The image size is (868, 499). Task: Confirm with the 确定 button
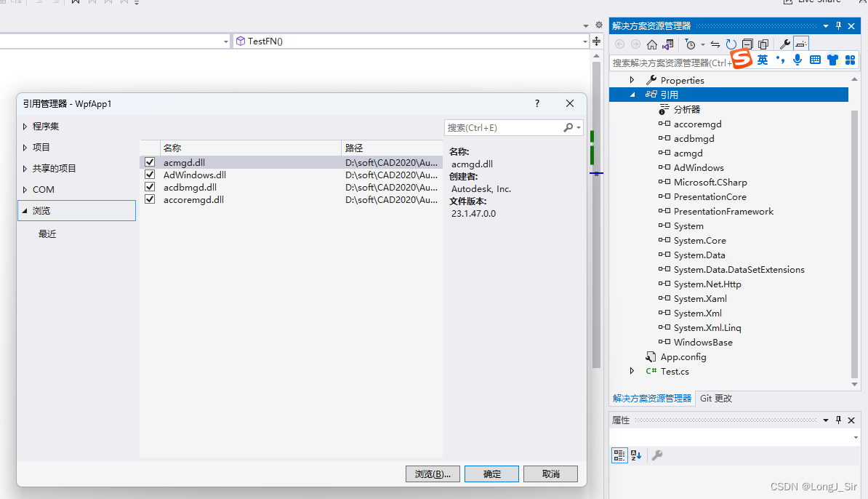point(491,474)
